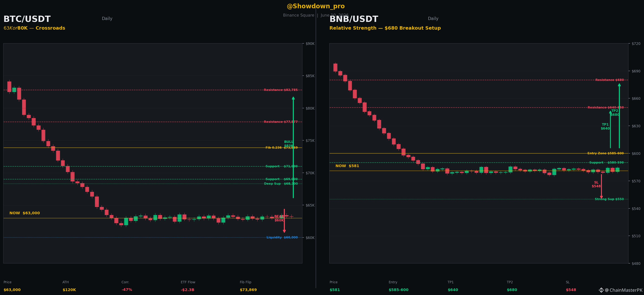The width and height of the screenshot is (644, 295).
Task: Click the $720 tick on the BNB price axis
Action: click(x=636, y=44)
